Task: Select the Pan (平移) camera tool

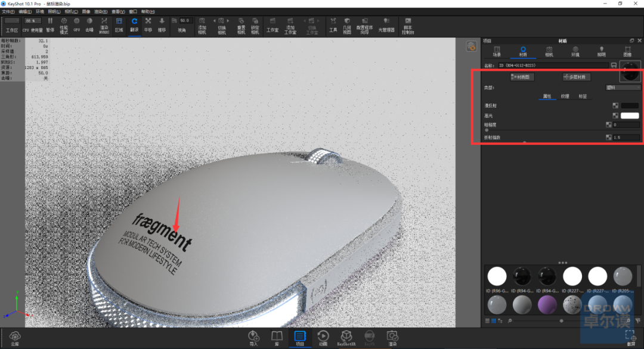Action: (148, 24)
